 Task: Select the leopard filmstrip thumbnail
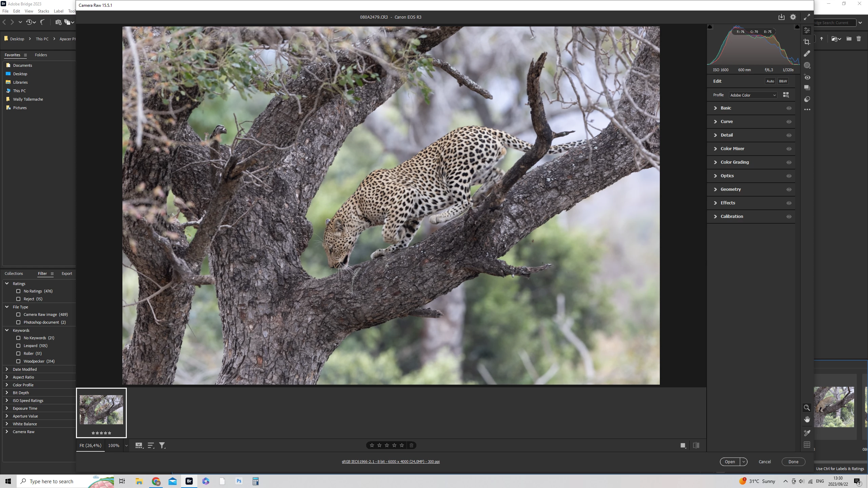coord(101,410)
